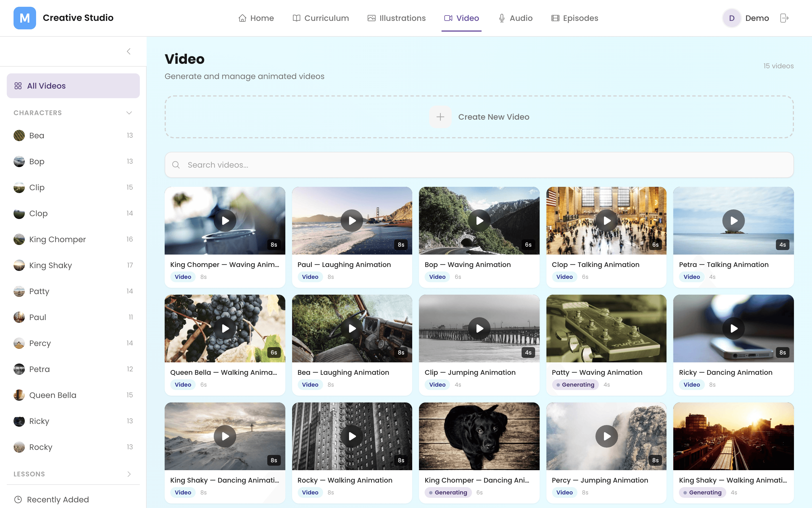Click the Queen Bella character avatar
812x508 pixels.
coord(19,395)
